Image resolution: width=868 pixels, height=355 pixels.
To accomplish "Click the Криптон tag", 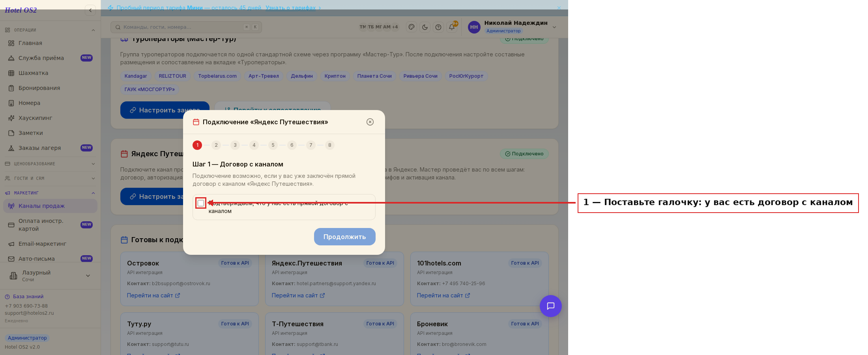I will tap(335, 76).
